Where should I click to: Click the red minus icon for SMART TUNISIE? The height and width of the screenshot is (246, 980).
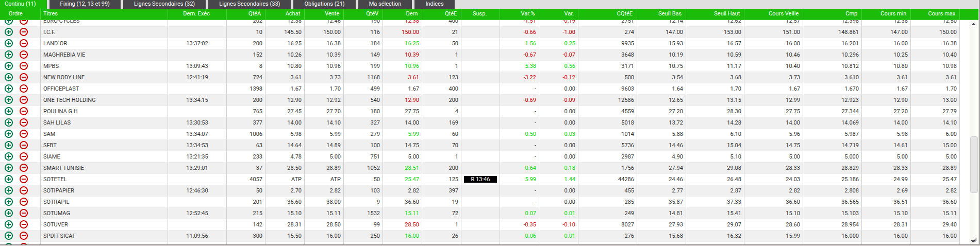[24, 168]
